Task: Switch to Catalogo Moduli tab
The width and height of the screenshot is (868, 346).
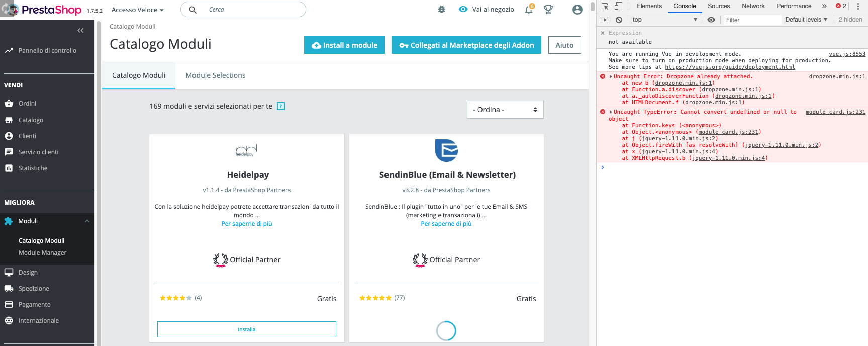Action: (x=139, y=75)
